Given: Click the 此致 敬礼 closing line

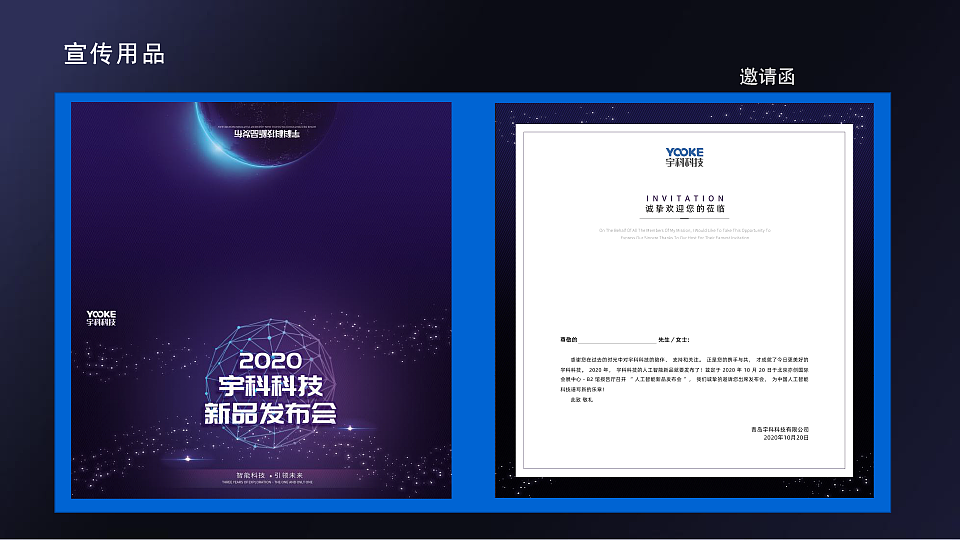Looking at the screenshot, I should (582, 400).
